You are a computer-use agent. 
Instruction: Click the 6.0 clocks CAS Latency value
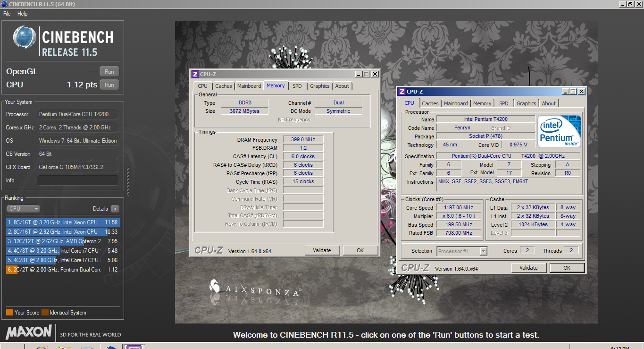click(x=303, y=156)
